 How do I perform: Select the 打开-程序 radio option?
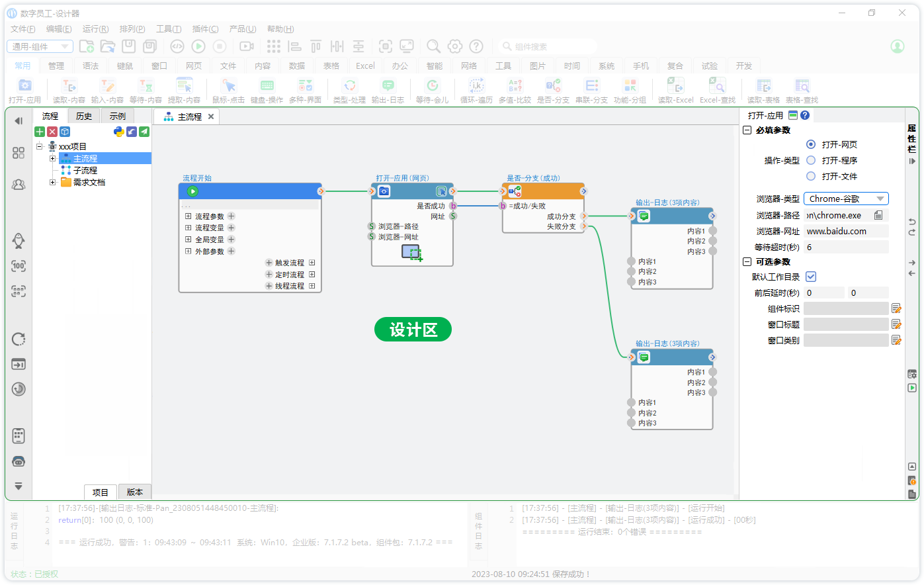tap(811, 160)
